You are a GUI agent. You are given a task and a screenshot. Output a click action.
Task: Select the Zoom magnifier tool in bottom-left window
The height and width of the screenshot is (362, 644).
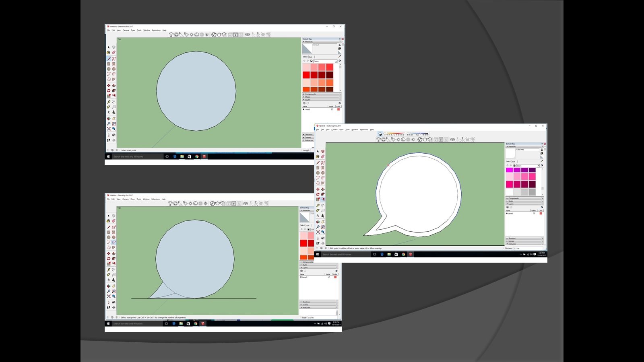click(109, 291)
